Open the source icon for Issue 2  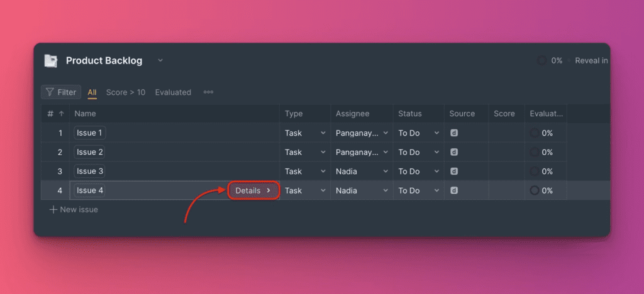454,152
